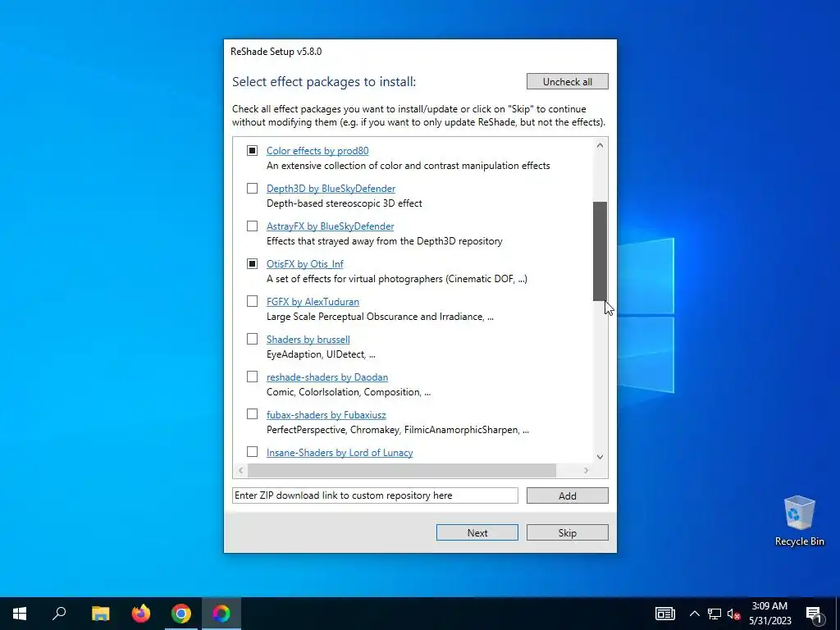Open the network status tray icon

(x=714, y=614)
